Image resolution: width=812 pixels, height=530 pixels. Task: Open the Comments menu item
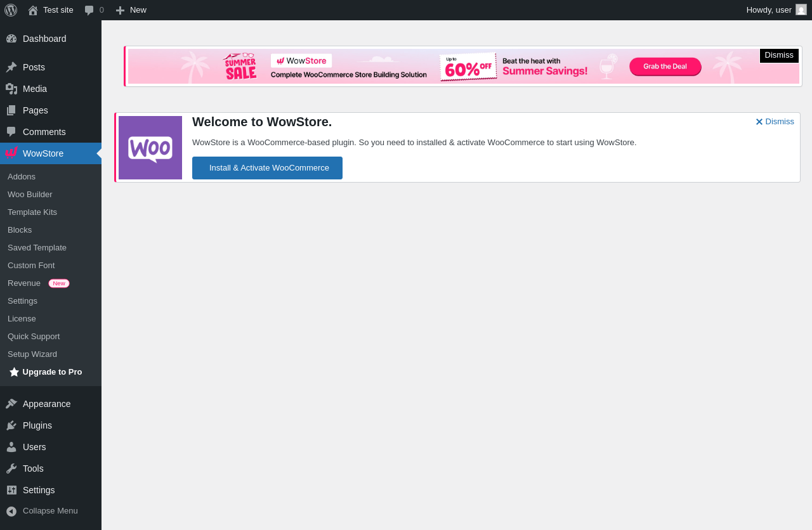coord(51,132)
